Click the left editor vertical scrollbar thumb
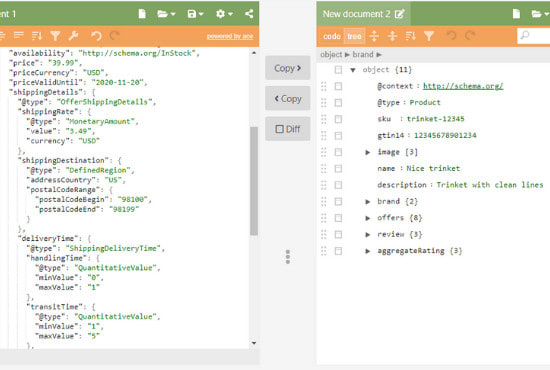Viewport: 550px width, 370px height. coord(254,181)
